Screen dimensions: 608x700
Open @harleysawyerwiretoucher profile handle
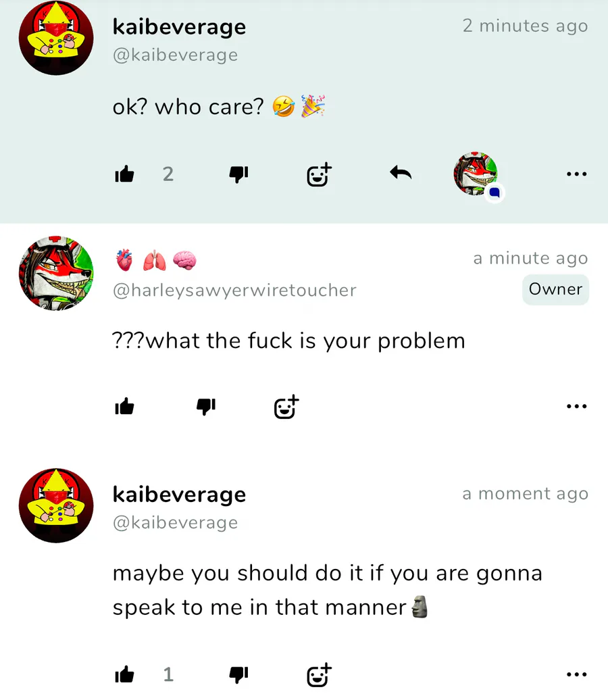[234, 290]
